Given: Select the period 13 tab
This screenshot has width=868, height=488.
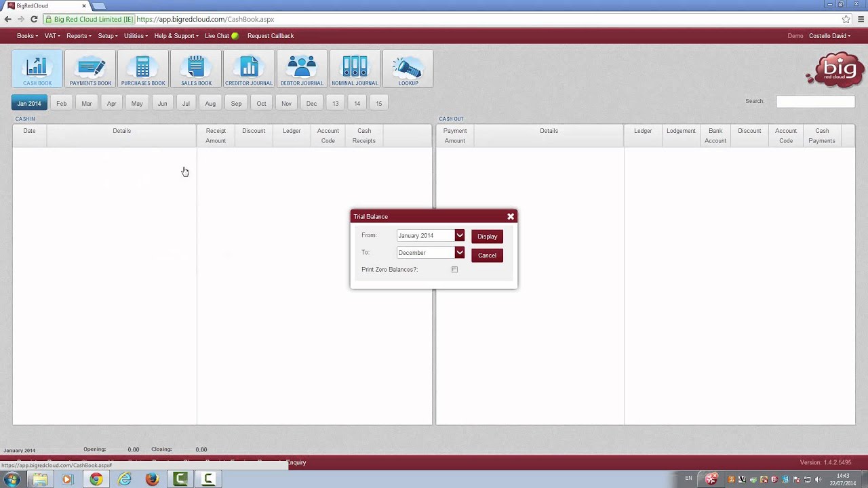Looking at the screenshot, I should 335,104.
